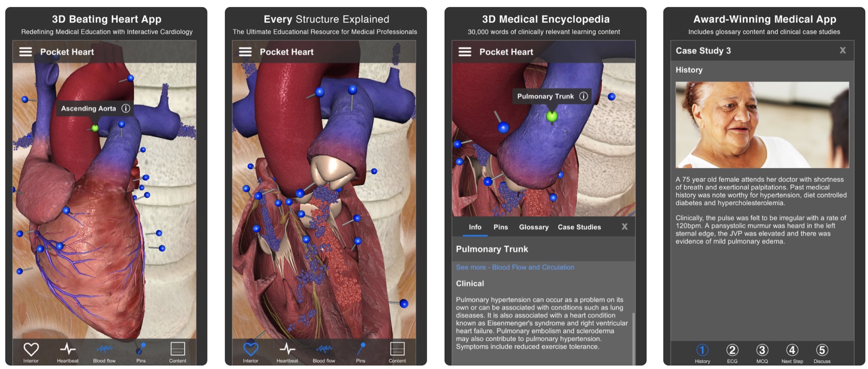The width and height of the screenshot is (868, 369).
Task: Open the Pins tab in info panel
Action: tap(500, 227)
